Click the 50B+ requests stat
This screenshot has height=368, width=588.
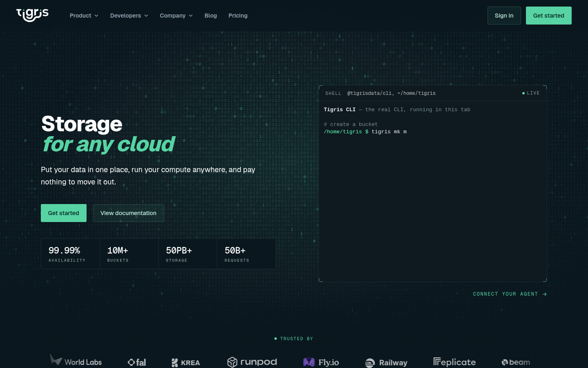246,254
